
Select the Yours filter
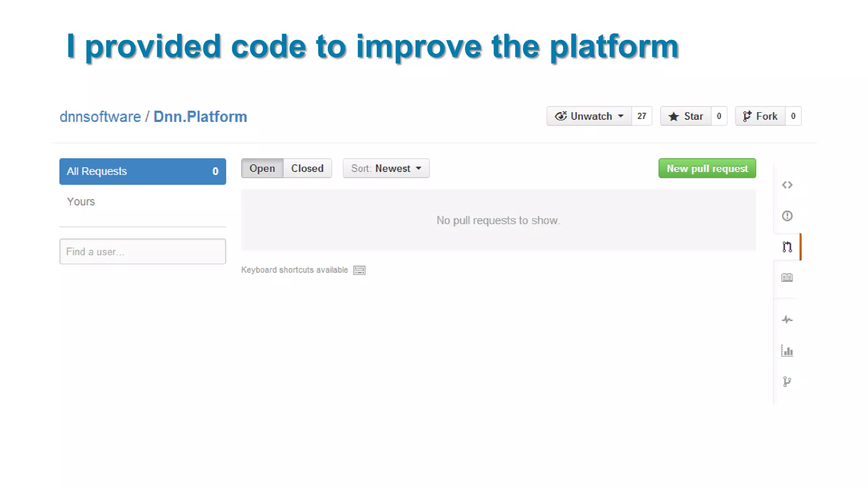coord(81,202)
